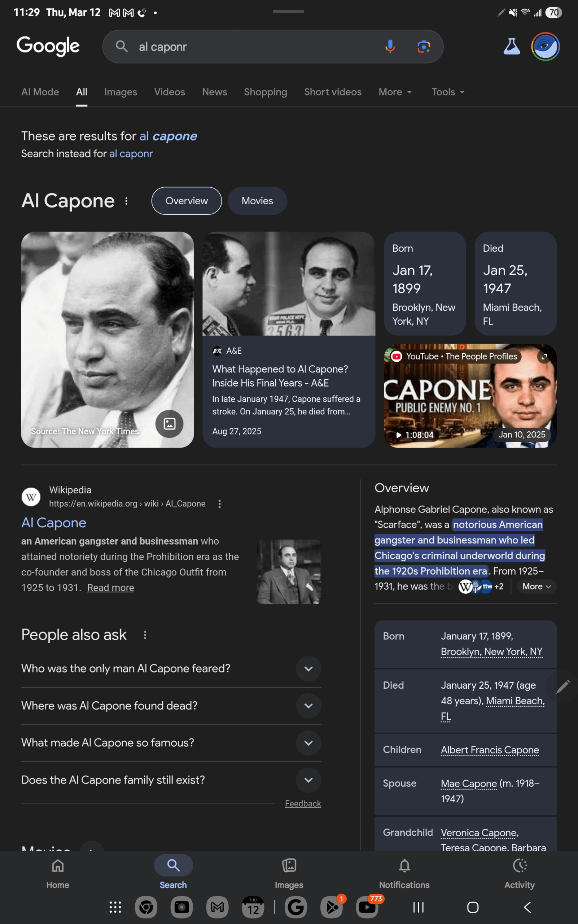Viewport: 578px width, 924px height.
Task: Open Search Labs flask icon
Action: click(512, 47)
